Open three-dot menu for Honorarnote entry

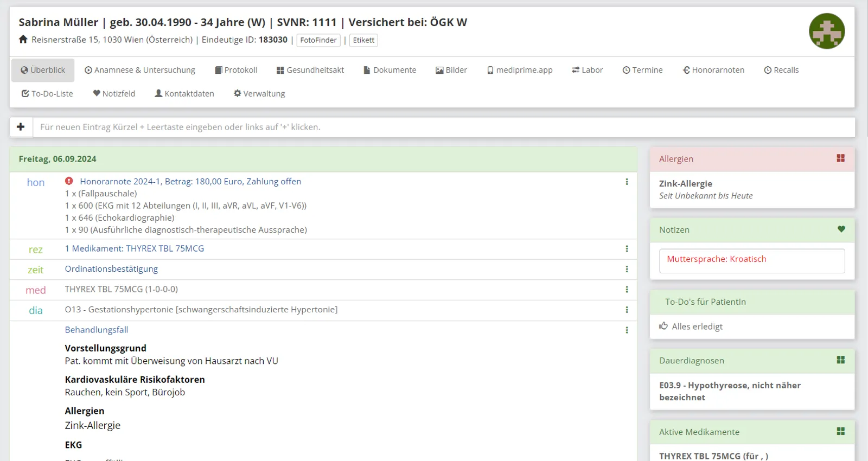(x=627, y=182)
